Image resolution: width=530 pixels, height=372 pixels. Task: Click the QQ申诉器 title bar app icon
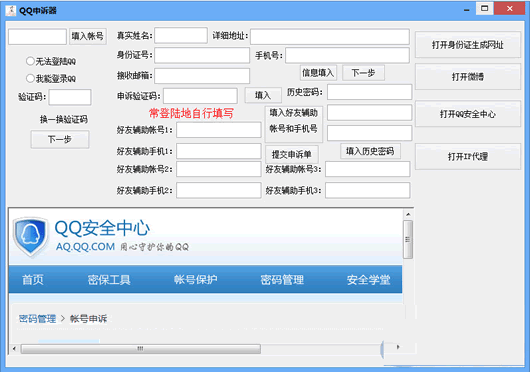(11, 10)
